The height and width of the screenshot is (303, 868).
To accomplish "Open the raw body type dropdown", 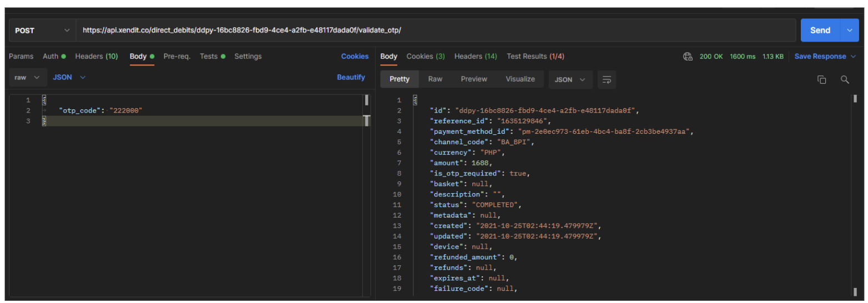I will 27,78.
